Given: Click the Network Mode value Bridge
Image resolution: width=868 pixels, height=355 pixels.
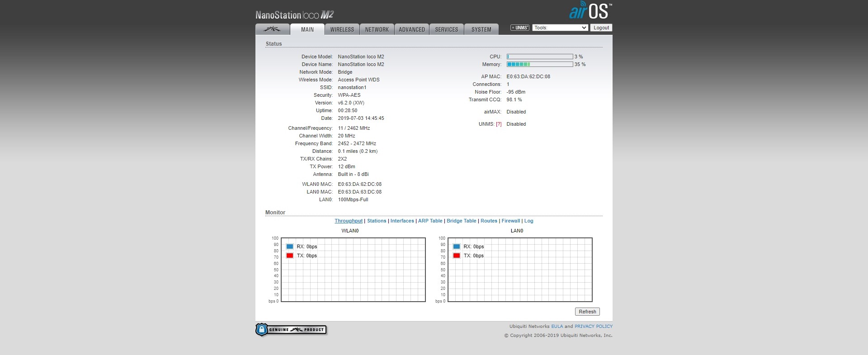Looking at the screenshot, I should tap(345, 72).
